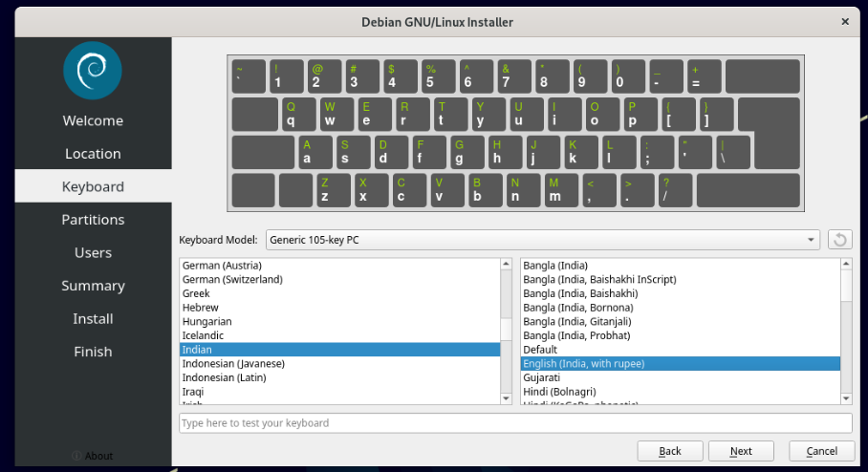Click the keyboard test input field
Viewport: 868px width, 472px height.
[514, 423]
